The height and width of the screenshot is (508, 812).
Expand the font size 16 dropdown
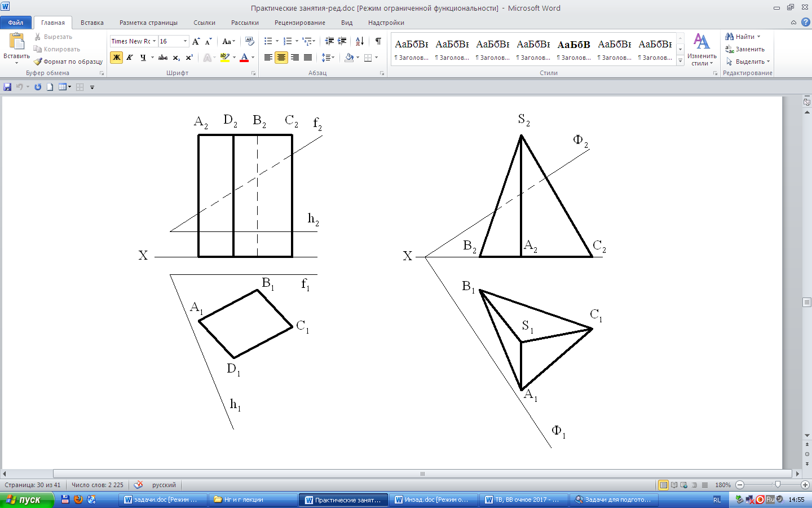185,41
